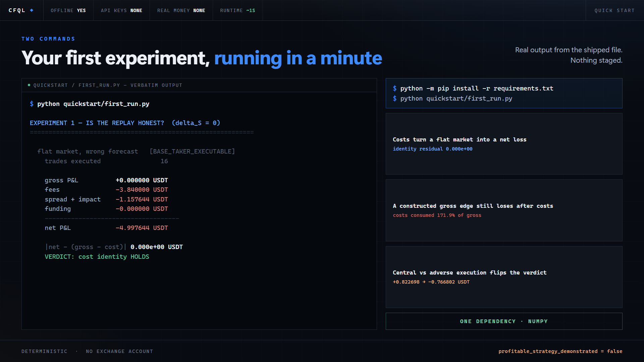Click the identity residual 0.000e+00 text
Image resolution: width=644 pixels, height=362 pixels.
432,149
